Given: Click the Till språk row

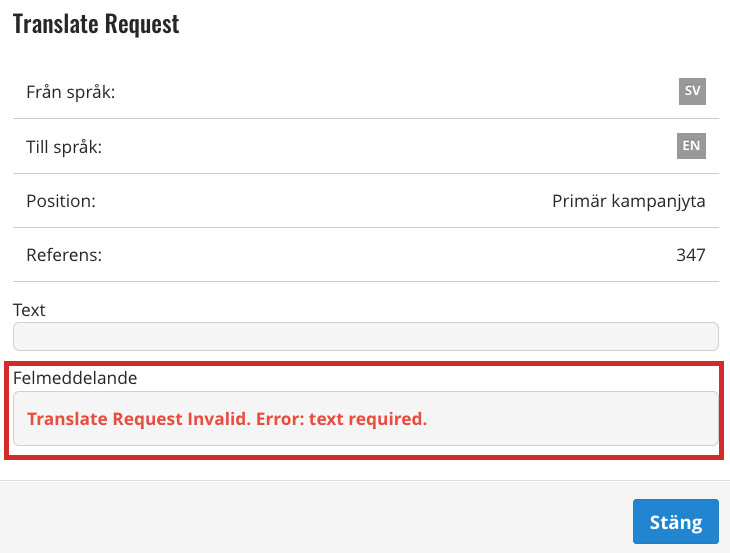Looking at the screenshot, I should 365,146.
